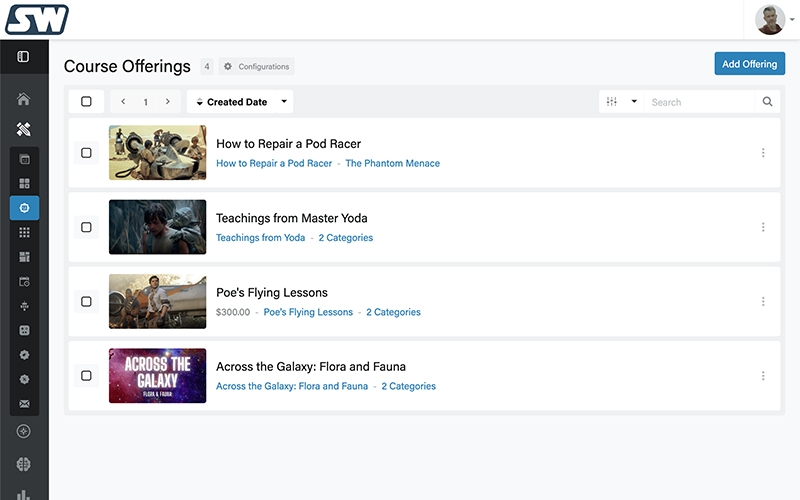Open options menu for Pod Racer offering
Image resolution: width=800 pixels, height=500 pixels.
[763, 153]
